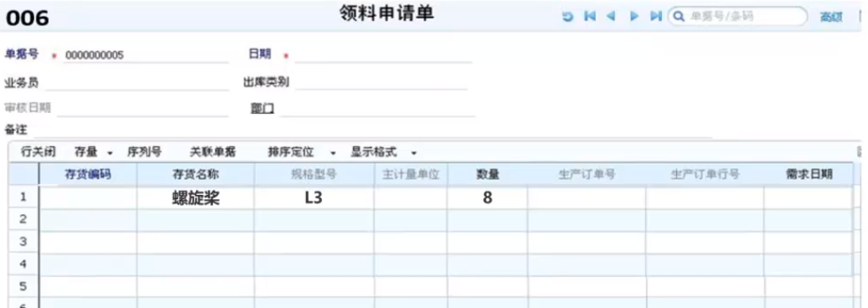Select the quantity cell showing 8
This screenshot has height=308, width=868.
coord(488,198)
